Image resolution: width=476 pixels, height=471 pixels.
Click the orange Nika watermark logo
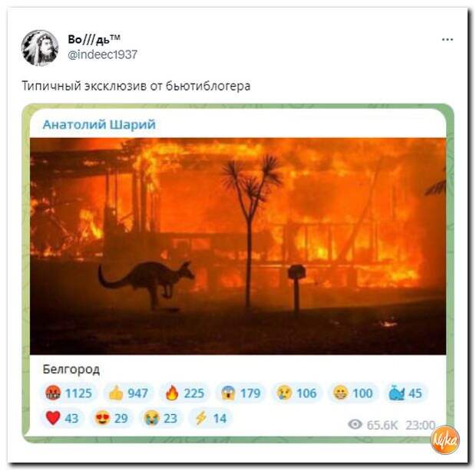click(x=445, y=440)
